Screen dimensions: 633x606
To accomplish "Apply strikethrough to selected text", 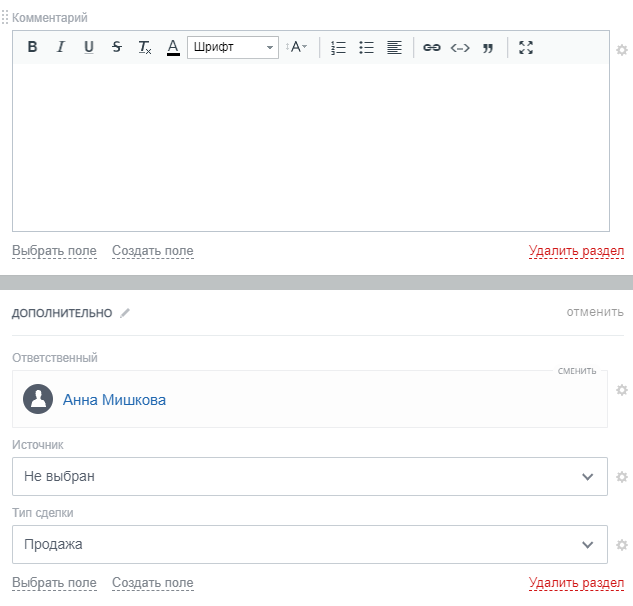I will pos(117,47).
